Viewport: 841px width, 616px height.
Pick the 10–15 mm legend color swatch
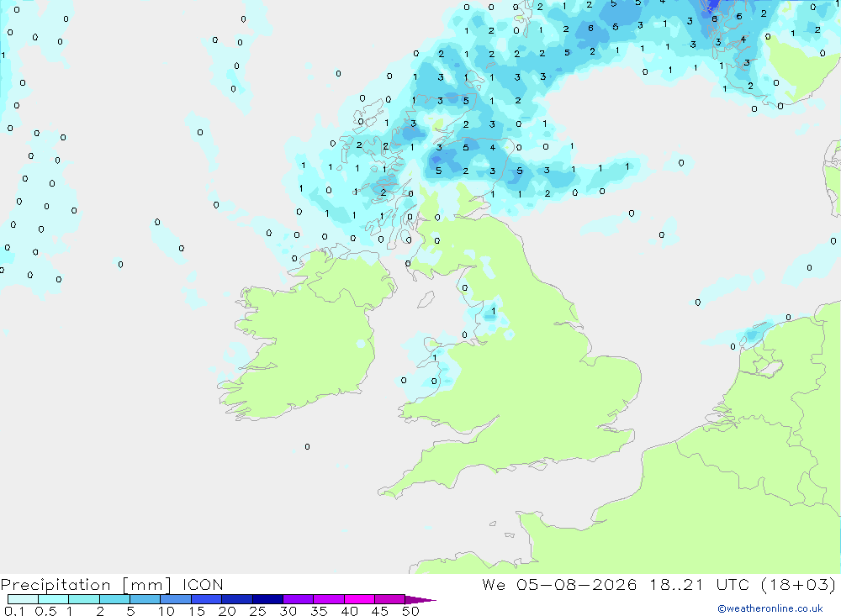(176, 599)
